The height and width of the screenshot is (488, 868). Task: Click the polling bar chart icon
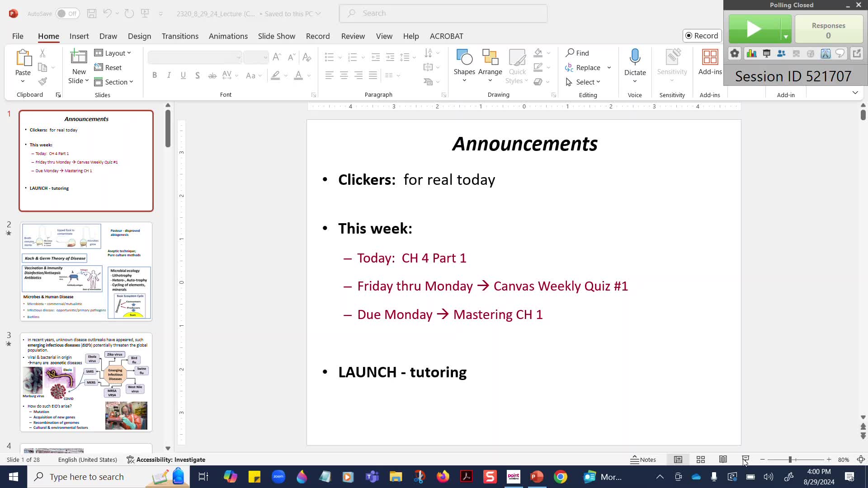click(751, 54)
